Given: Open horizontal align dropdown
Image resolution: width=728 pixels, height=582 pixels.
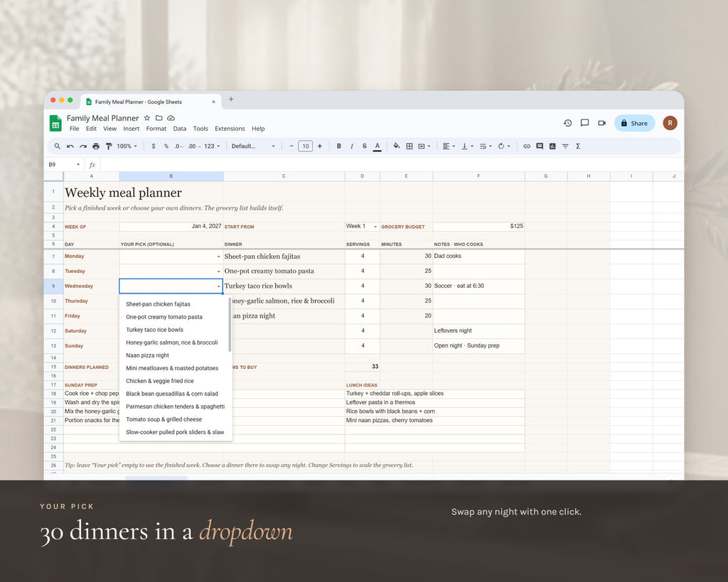Looking at the screenshot, I should click(x=449, y=146).
